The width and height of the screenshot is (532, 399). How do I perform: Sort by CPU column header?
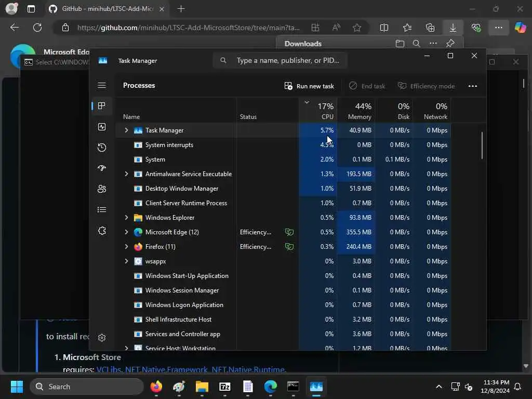pos(318,111)
